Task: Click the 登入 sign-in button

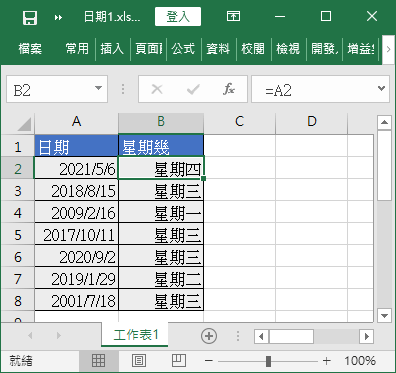Action: coord(178,16)
